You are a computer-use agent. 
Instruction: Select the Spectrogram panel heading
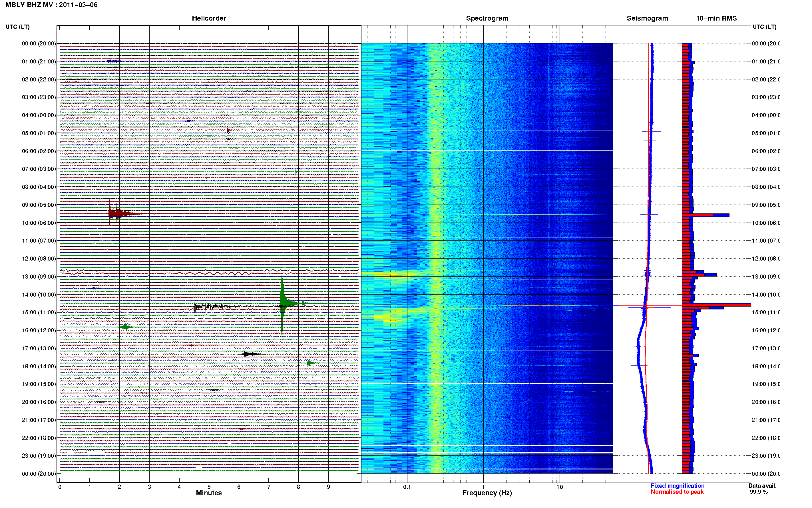click(487, 19)
